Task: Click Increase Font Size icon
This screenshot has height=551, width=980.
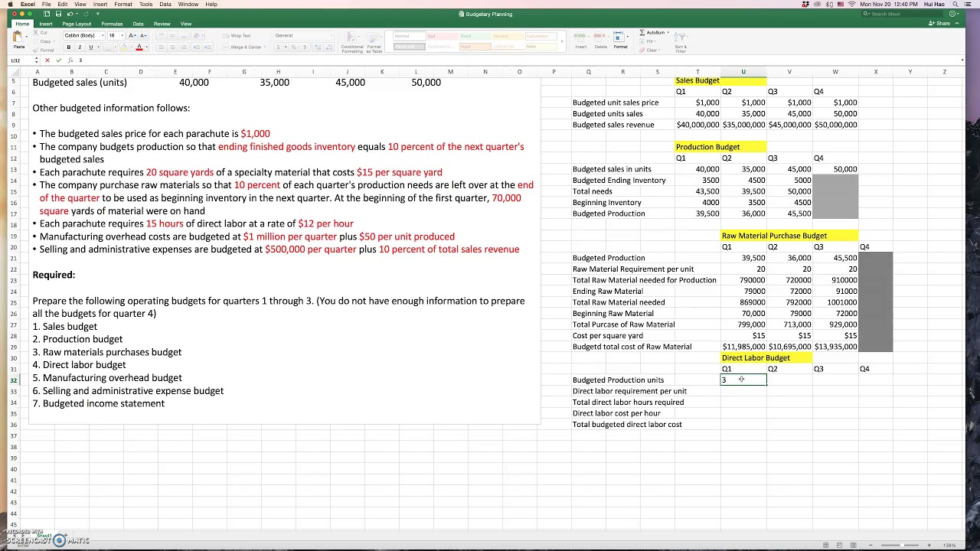Action: (132, 35)
